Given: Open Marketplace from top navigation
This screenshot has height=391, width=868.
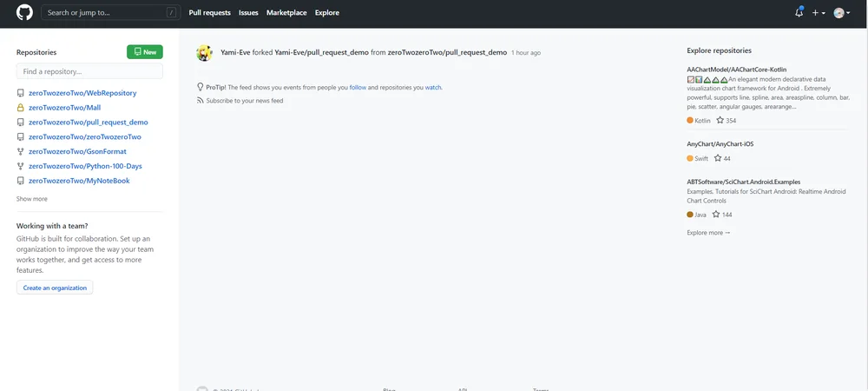Looking at the screenshot, I should tap(286, 13).
